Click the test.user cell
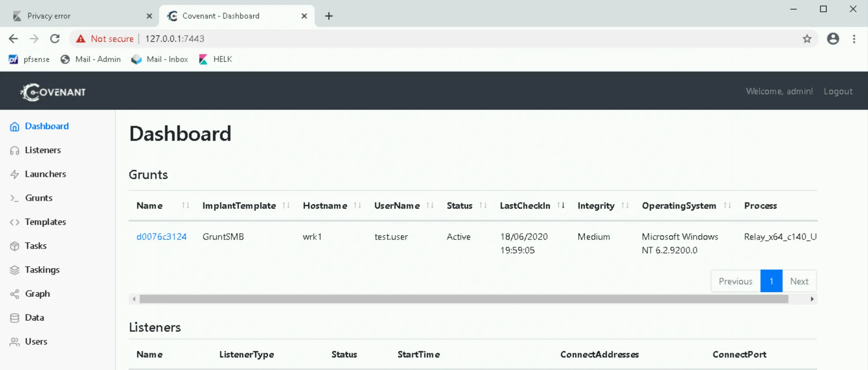The image size is (868, 370). coord(391,237)
